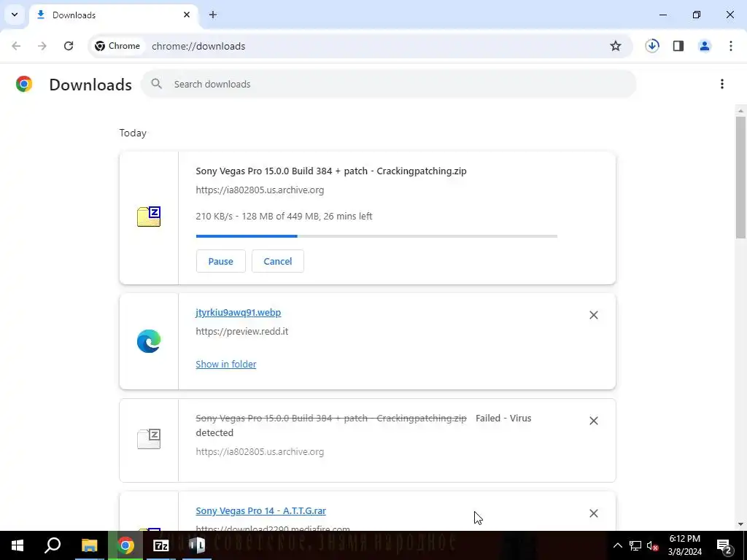Remove jtyrkiu9awq91.webp from the list
The height and width of the screenshot is (560, 747).
coord(594,315)
